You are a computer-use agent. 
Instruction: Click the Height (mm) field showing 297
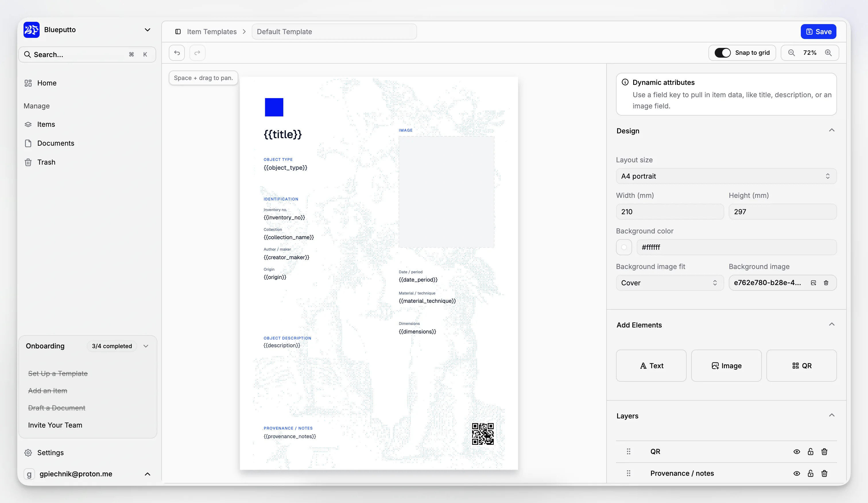pyautogui.click(x=782, y=212)
